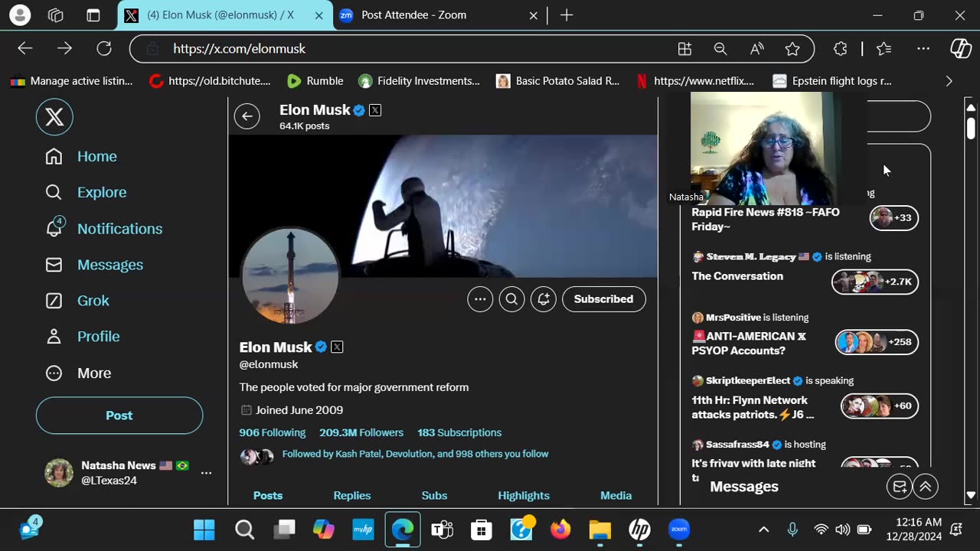980x551 pixels.
Task: Show hidden icons tray chevron
Action: [763, 530]
